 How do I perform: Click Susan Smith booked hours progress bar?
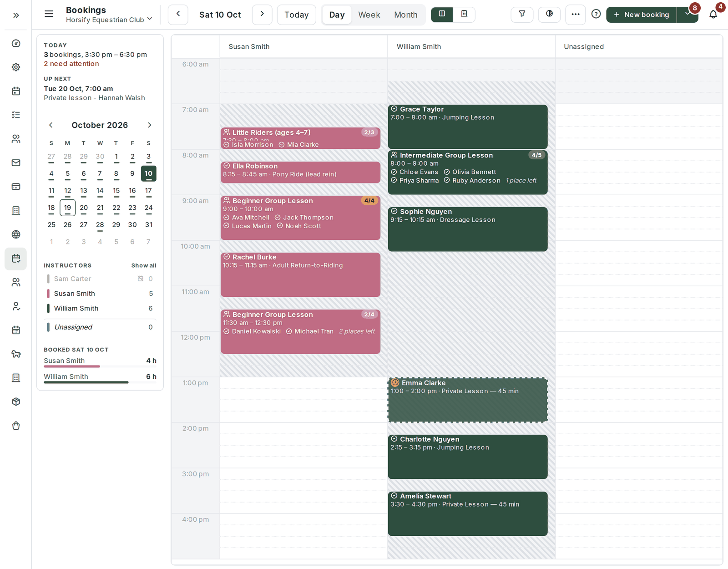tap(100, 366)
